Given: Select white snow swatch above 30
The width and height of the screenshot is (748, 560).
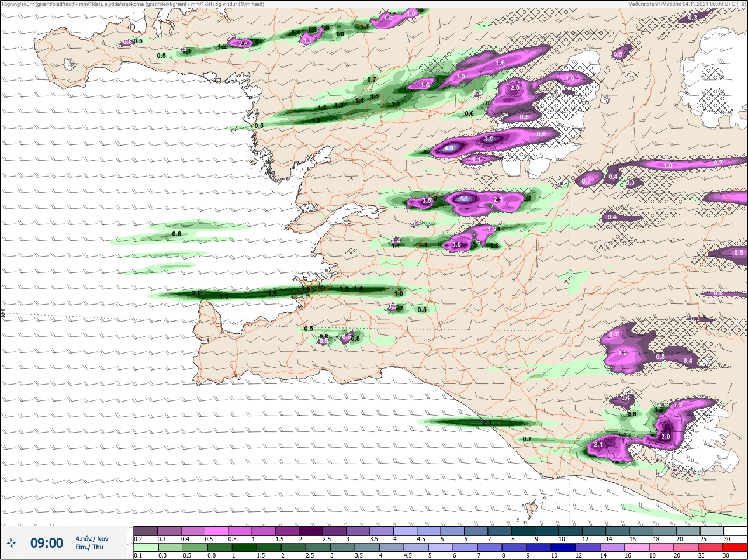Looking at the screenshot, I should pos(735,531).
